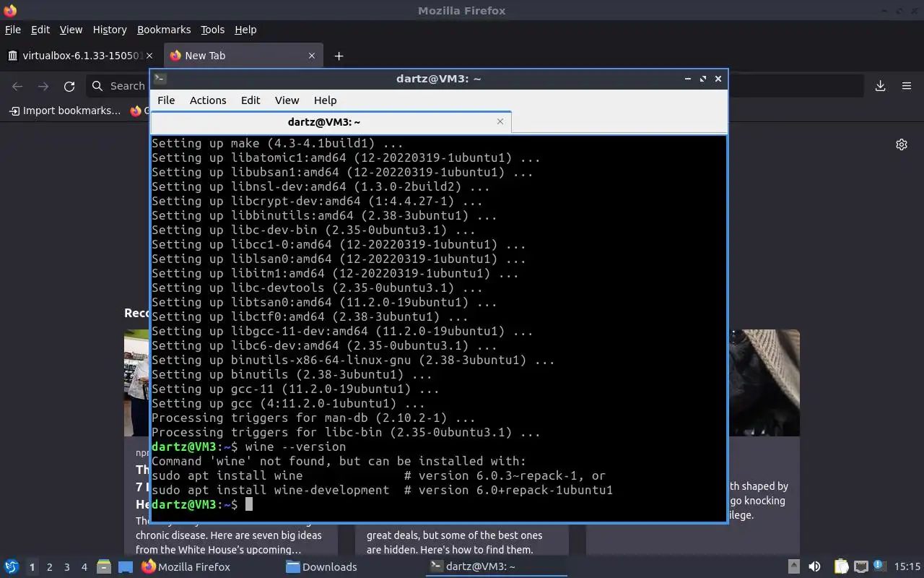Open the clipboard manager tray icon
Screen dimensions: 924x578
[842, 566]
